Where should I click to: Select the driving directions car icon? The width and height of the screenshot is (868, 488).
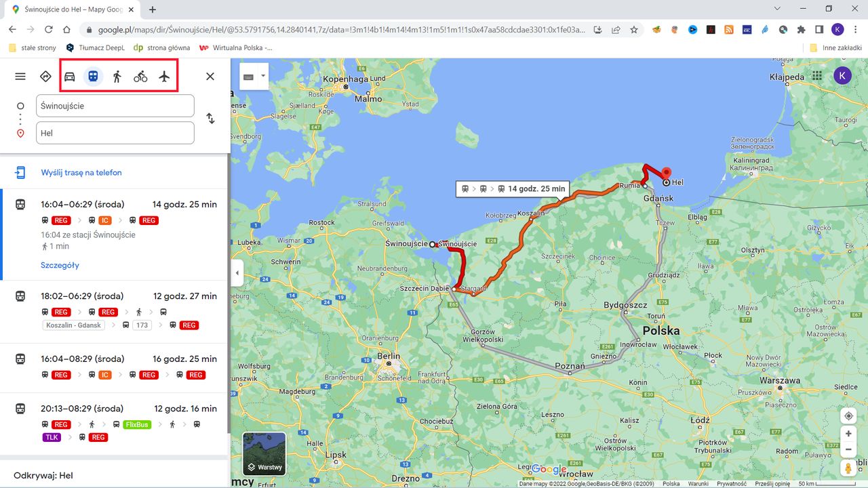tap(69, 76)
